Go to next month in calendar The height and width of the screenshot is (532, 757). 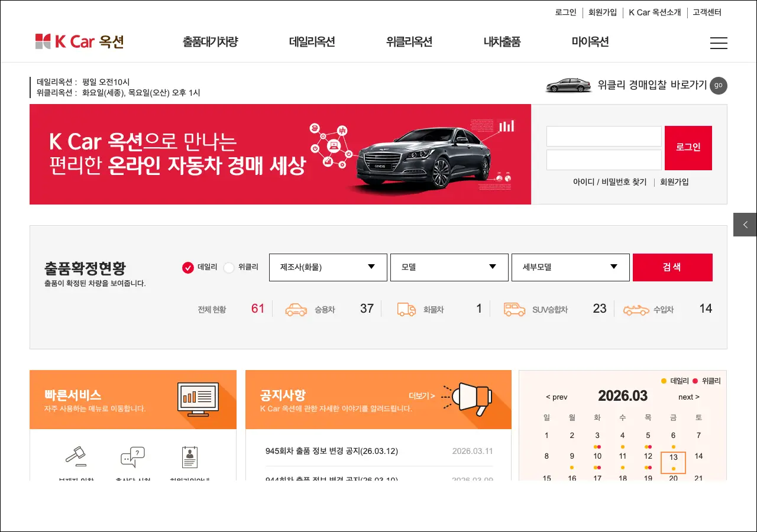pyautogui.click(x=688, y=397)
